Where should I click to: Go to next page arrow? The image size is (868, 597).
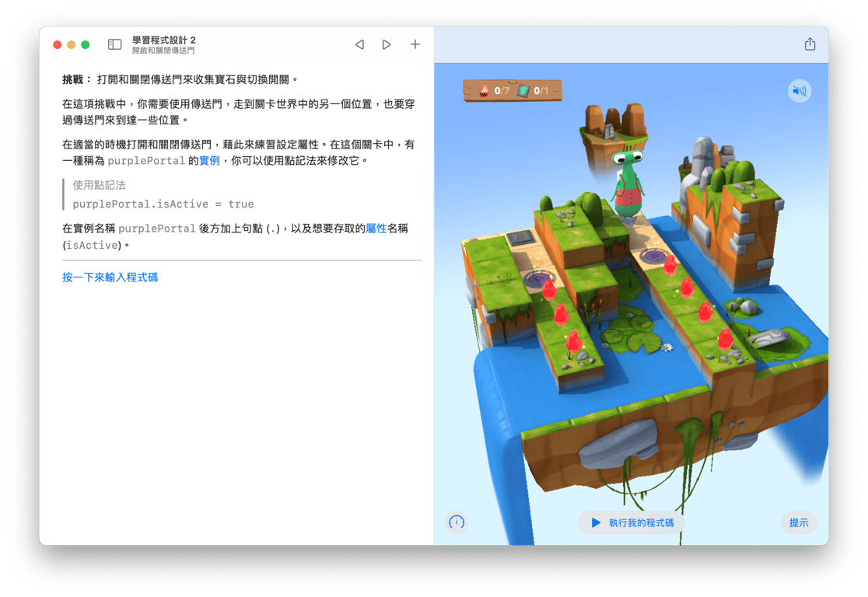click(387, 44)
